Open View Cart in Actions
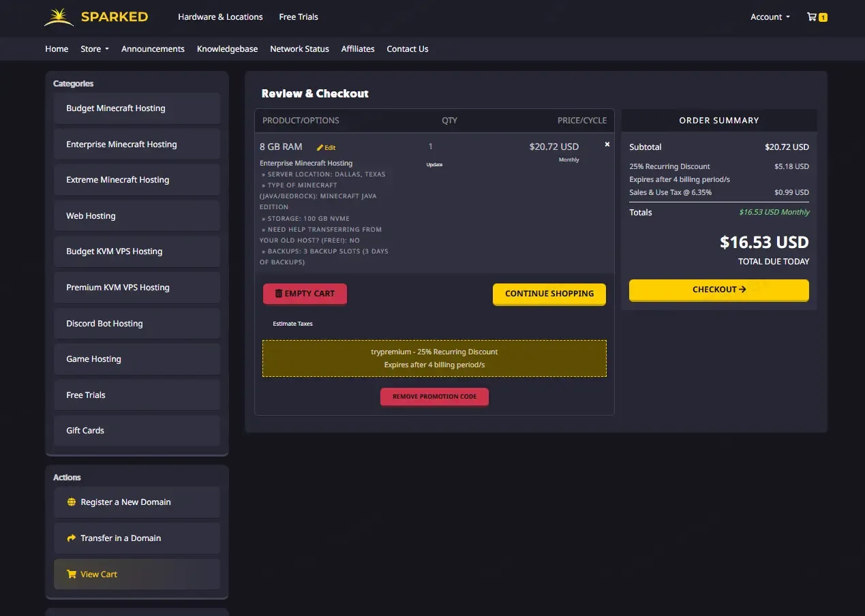Image resolution: width=865 pixels, height=616 pixels. click(137, 574)
